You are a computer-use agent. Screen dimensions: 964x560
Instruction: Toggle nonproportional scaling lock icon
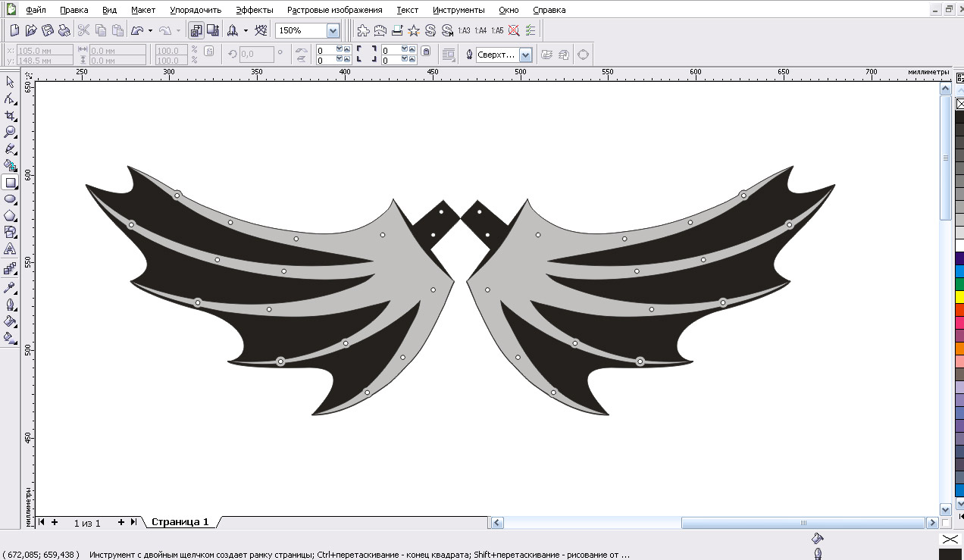pos(209,52)
